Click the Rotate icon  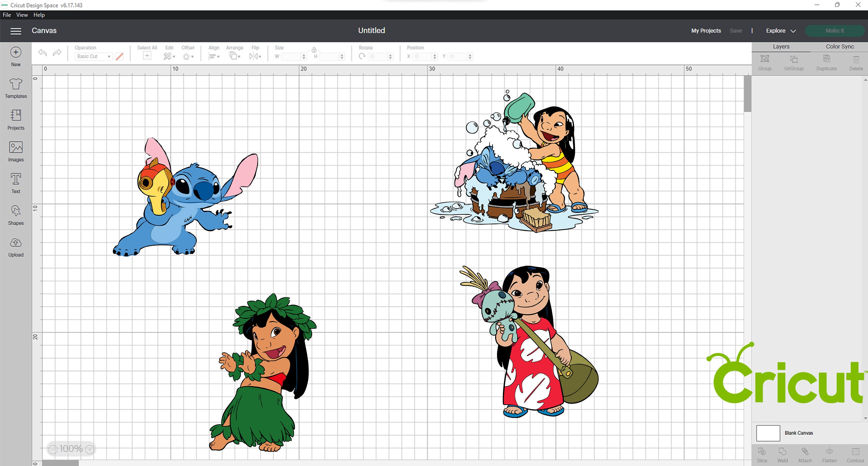[362, 56]
